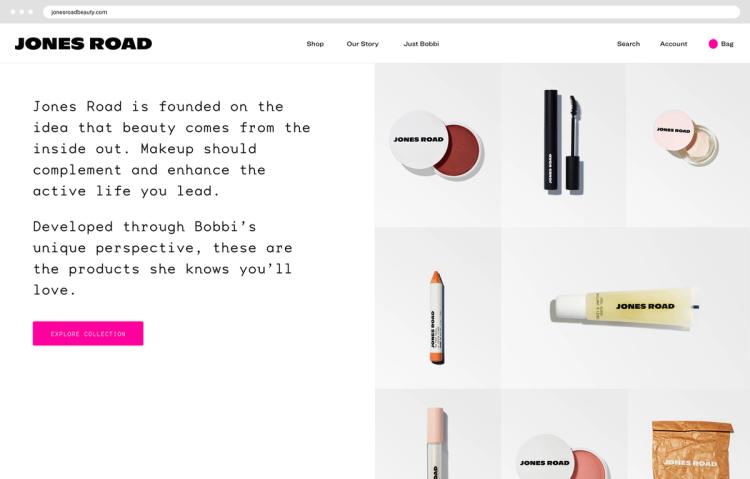Select the black mascara product
Screen dimensions: 750x479
click(563, 141)
